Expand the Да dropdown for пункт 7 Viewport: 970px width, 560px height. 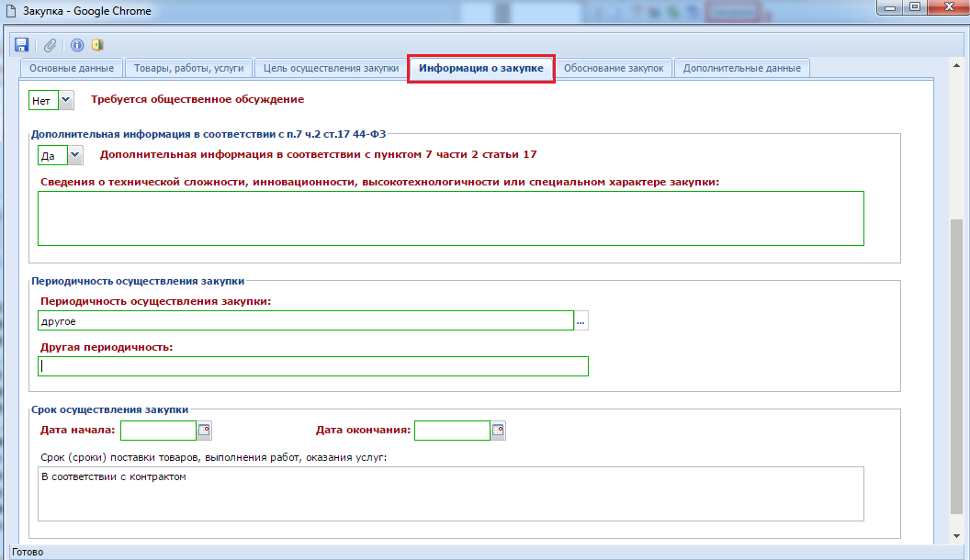tap(75, 156)
